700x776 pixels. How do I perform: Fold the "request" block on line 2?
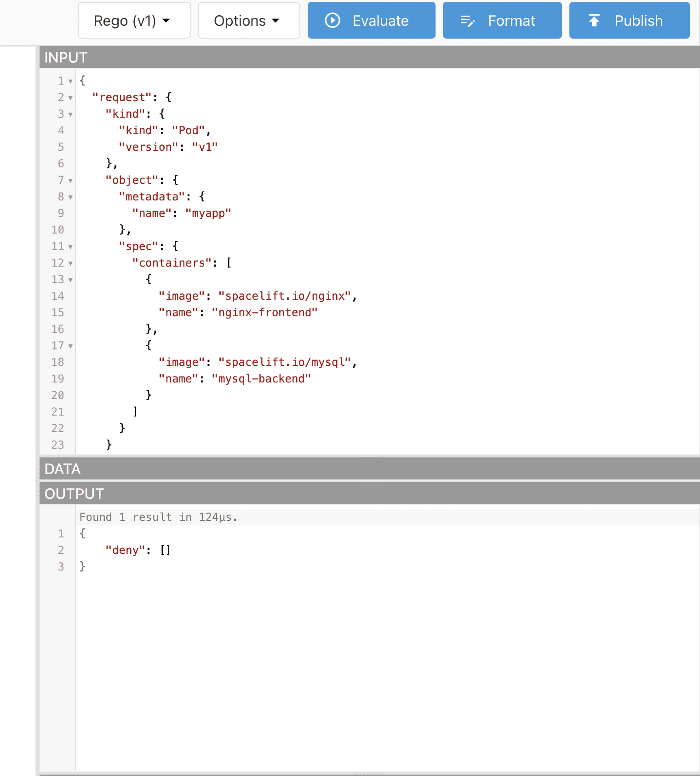point(70,98)
